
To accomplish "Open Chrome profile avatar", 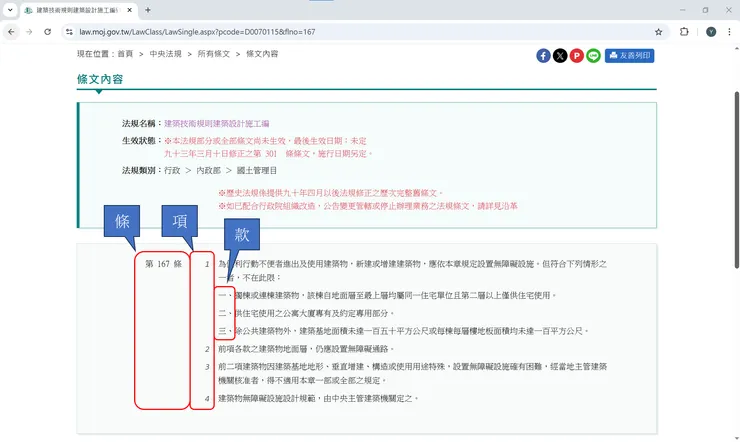I will (711, 32).
